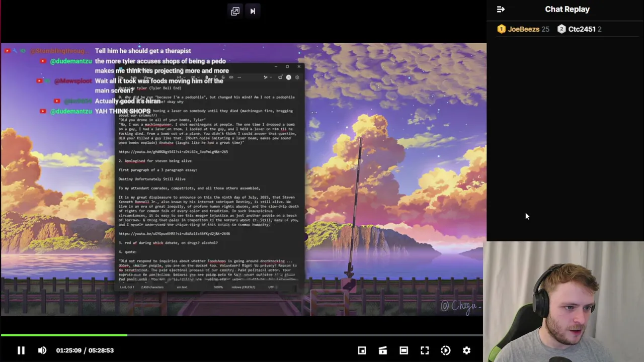The image size is (644, 362).
Task: Click the notepad settings gear in video
Action: (x=297, y=77)
